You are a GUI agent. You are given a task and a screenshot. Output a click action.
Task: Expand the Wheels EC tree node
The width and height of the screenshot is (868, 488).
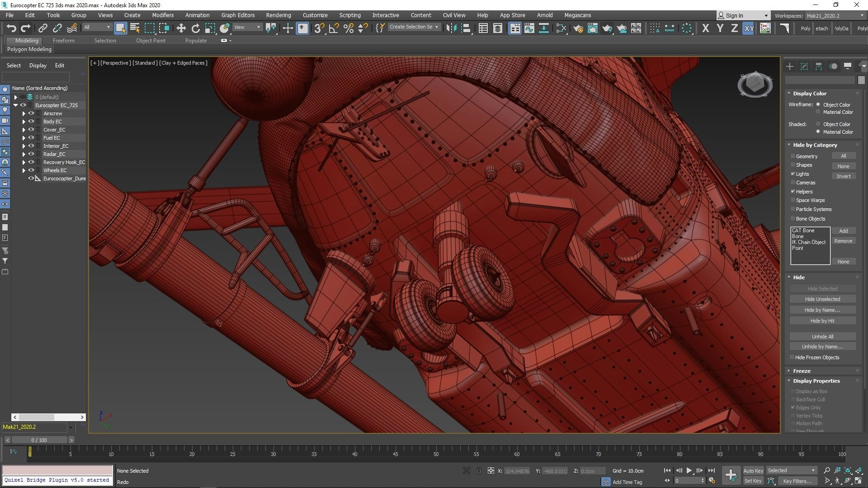tap(24, 170)
